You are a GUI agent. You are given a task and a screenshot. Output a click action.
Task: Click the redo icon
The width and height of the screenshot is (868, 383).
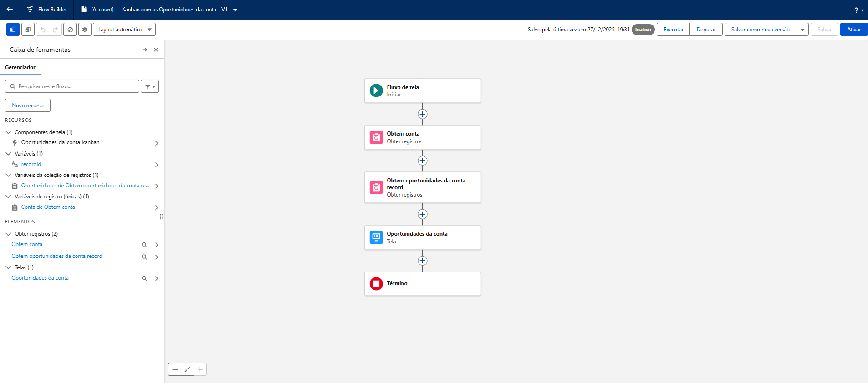[x=55, y=30]
